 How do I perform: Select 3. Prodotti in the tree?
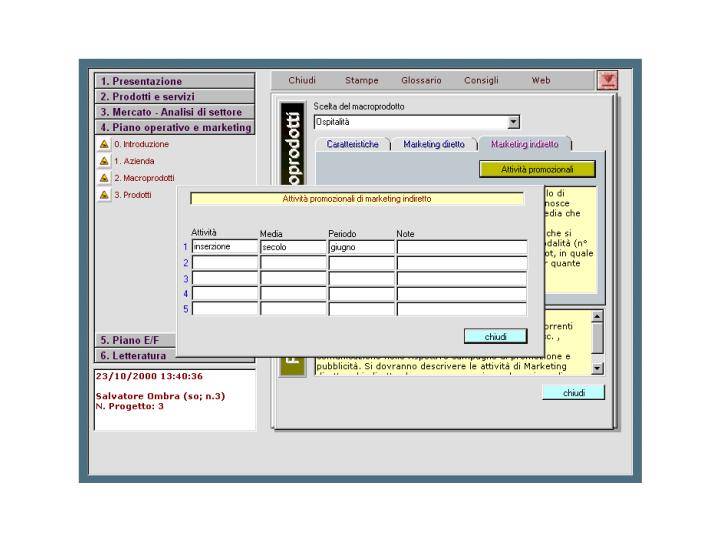click(133, 195)
